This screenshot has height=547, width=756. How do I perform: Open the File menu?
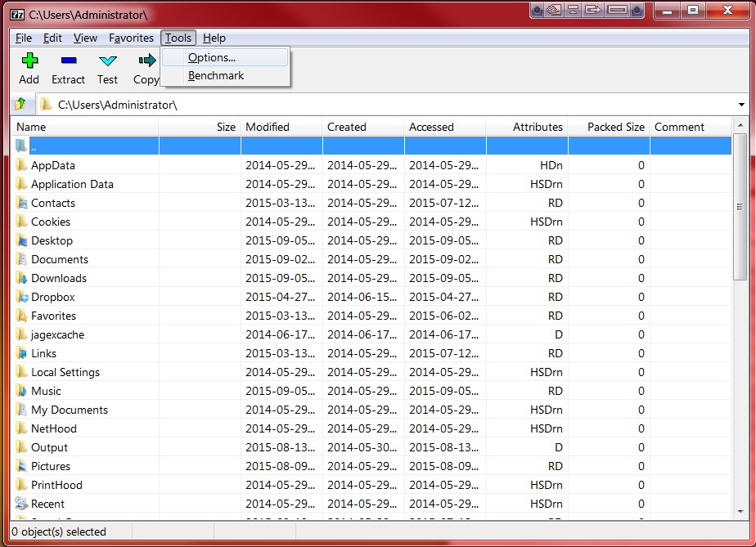pyautogui.click(x=24, y=38)
